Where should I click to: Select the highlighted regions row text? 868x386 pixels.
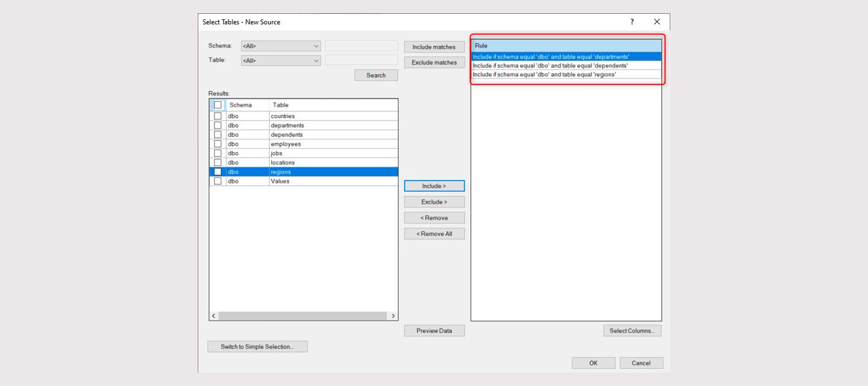click(x=281, y=172)
